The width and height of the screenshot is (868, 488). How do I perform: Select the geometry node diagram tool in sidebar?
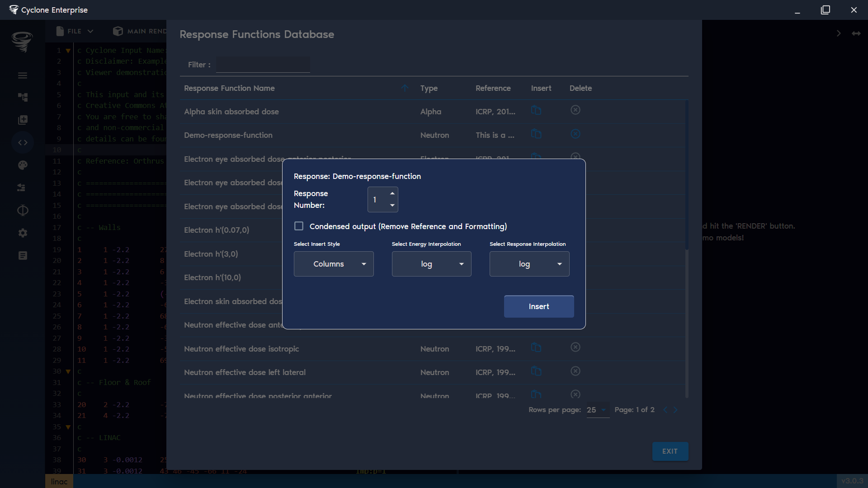(x=23, y=97)
